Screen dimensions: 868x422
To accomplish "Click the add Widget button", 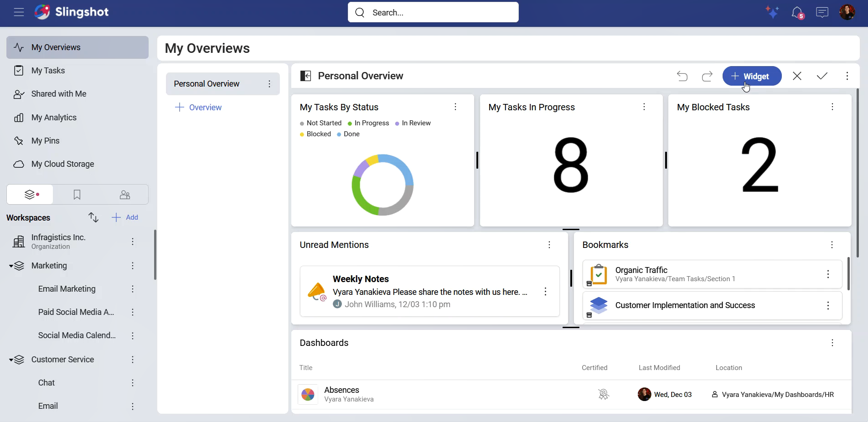I will [x=752, y=76].
